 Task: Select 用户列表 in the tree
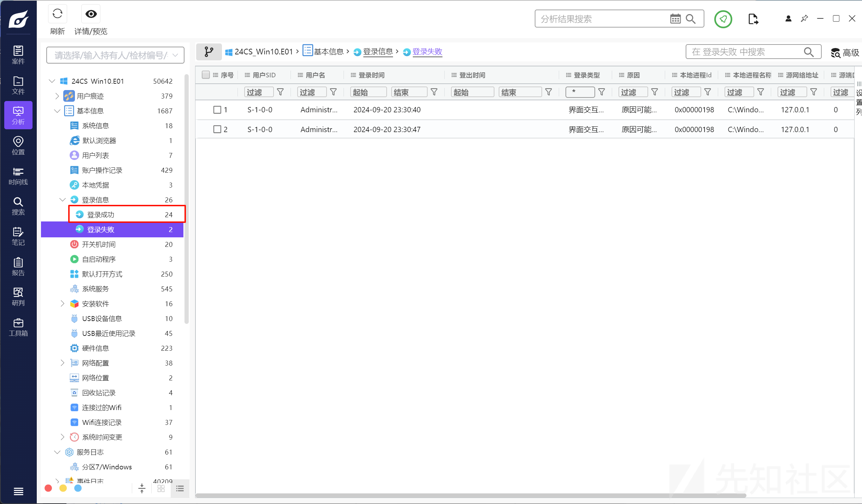click(x=112, y=155)
